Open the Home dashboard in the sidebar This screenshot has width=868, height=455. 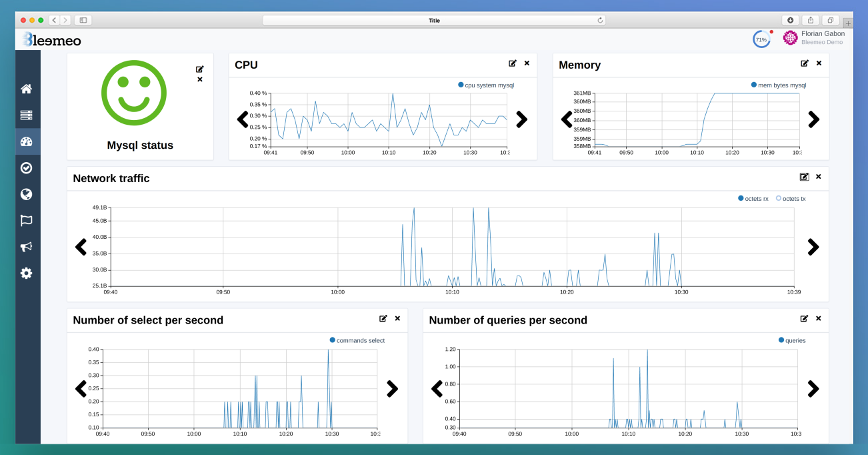point(27,87)
